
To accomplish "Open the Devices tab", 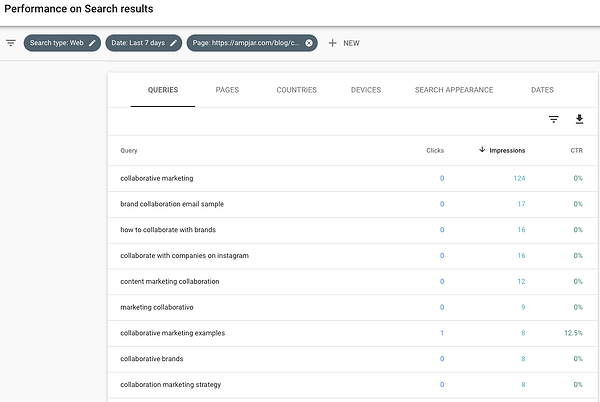I will coord(366,90).
